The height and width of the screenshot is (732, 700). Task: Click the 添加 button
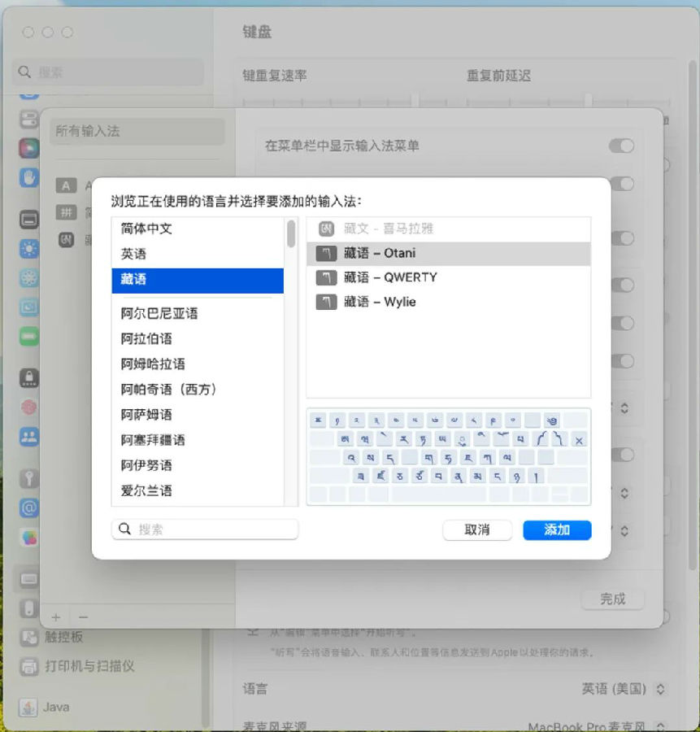click(x=557, y=529)
